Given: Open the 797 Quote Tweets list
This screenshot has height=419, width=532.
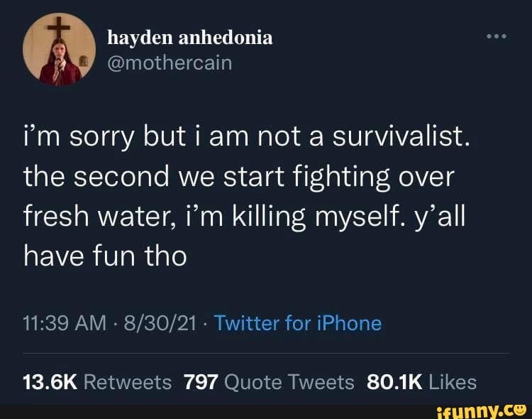Looking at the screenshot, I should click(269, 382).
